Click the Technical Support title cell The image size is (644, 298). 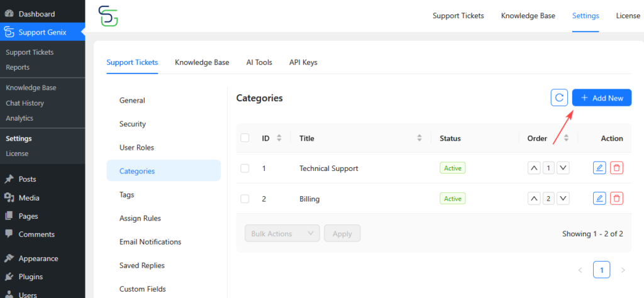pyautogui.click(x=328, y=168)
